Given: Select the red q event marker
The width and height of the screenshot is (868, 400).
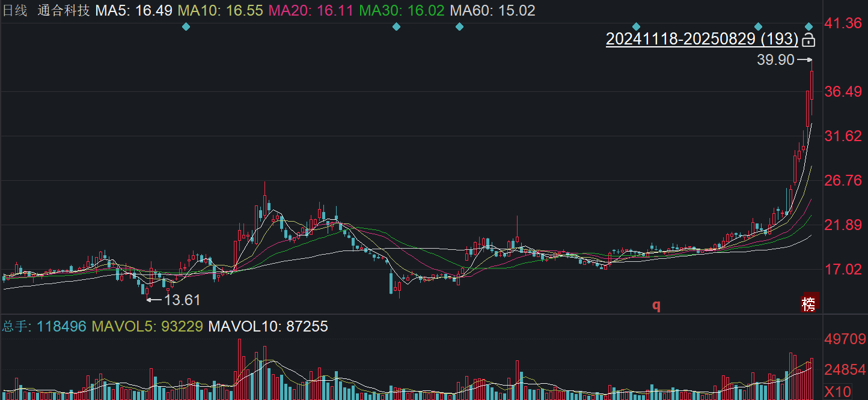Looking at the screenshot, I should [656, 306].
